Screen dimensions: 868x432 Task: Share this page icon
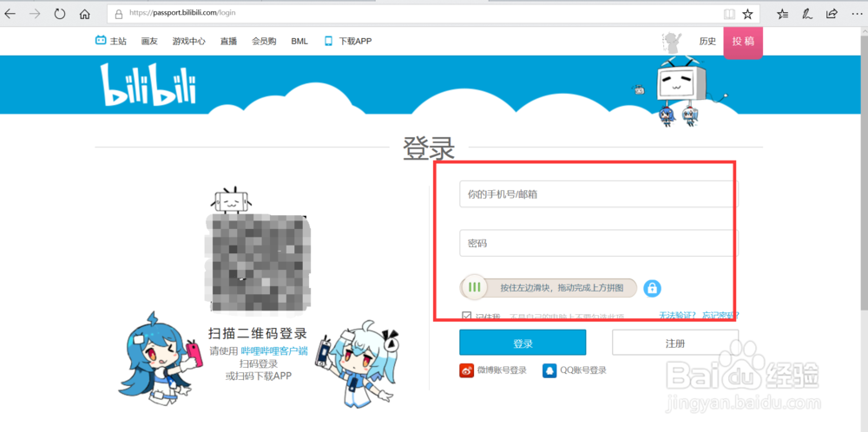[x=832, y=14]
